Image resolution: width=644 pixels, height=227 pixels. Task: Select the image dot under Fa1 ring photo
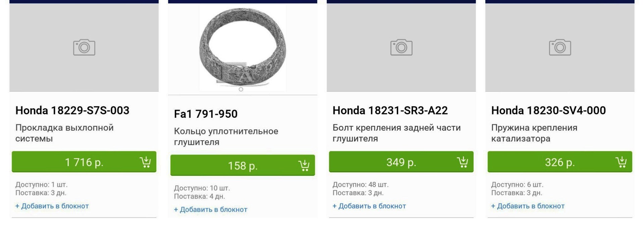(x=241, y=89)
